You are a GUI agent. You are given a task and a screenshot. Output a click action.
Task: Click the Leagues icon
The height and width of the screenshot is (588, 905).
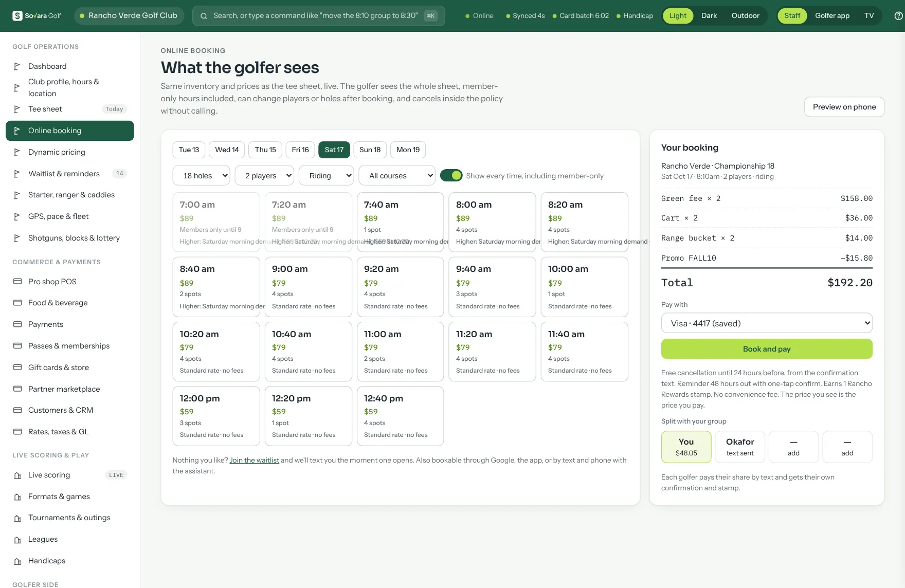point(17,539)
